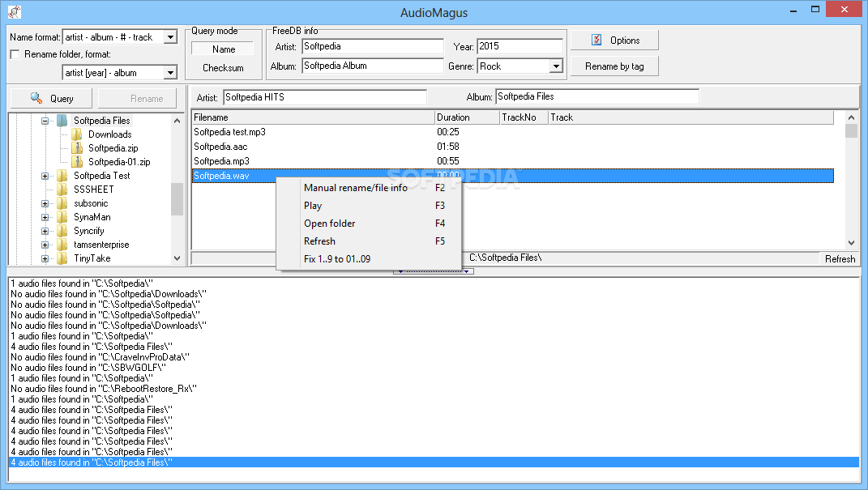Click the Album field containing Softpedia Files
868x490 pixels.
(597, 96)
